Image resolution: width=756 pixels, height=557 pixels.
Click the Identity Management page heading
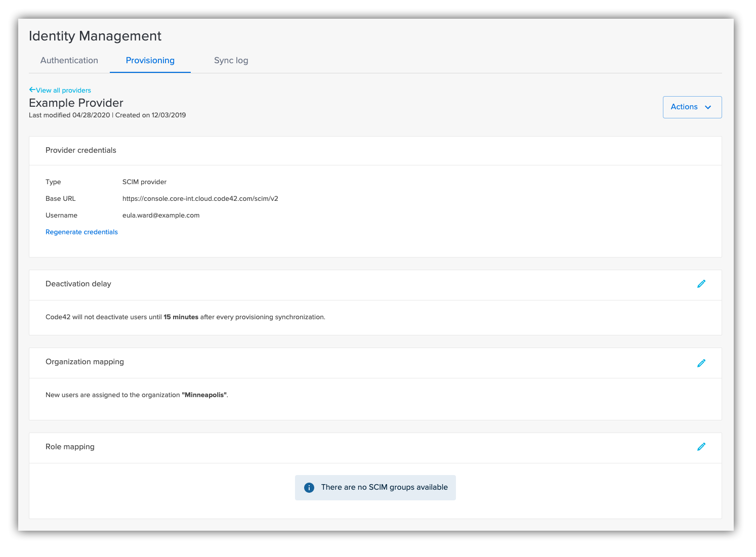point(95,36)
